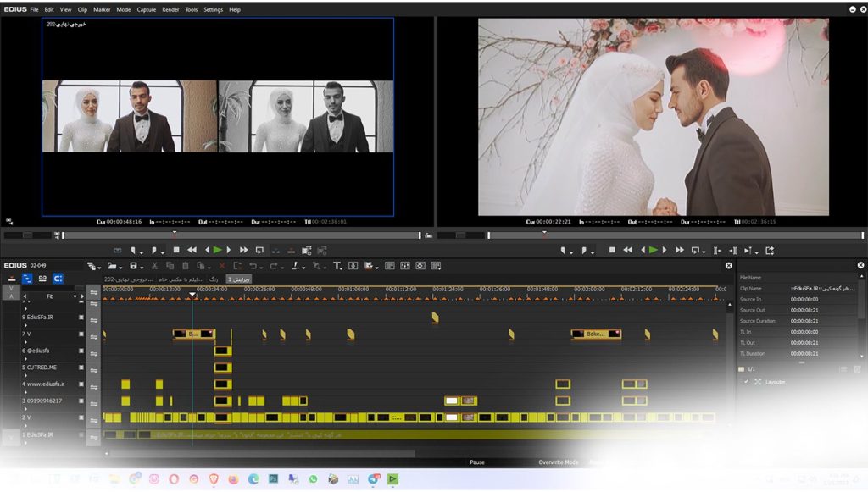
Task: Stop playback in the right recorder
Action: pos(612,250)
